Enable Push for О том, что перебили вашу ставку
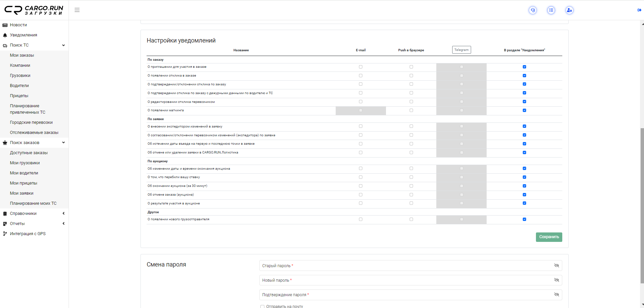Screen dimensions: 644x308 (411, 177)
